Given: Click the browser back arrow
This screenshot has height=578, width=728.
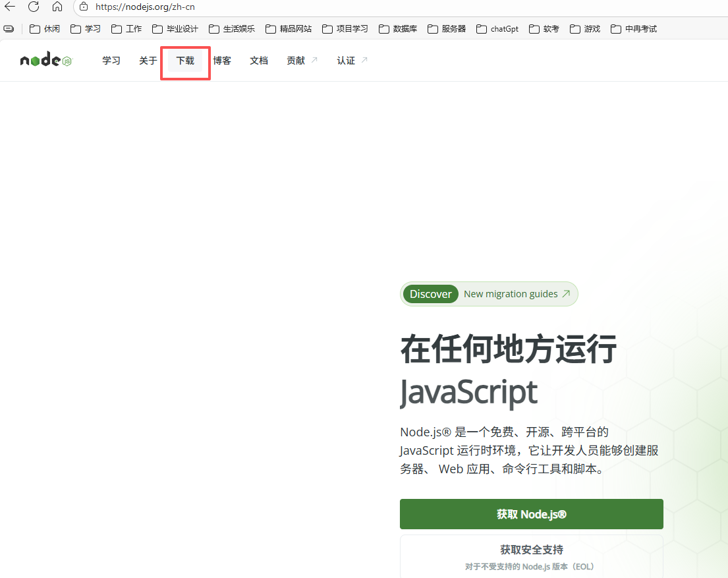Looking at the screenshot, I should pyautogui.click(x=10, y=7).
